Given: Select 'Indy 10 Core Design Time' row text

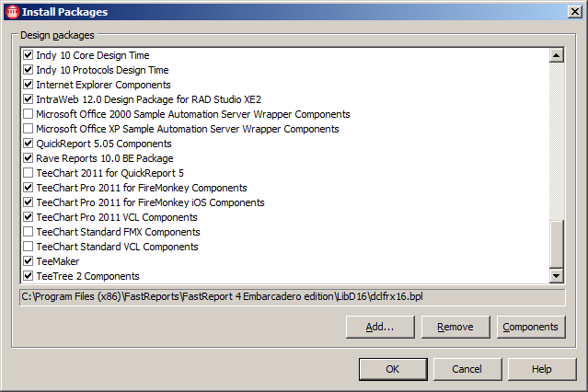Looking at the screenshot, I should (x=93, y=55).
